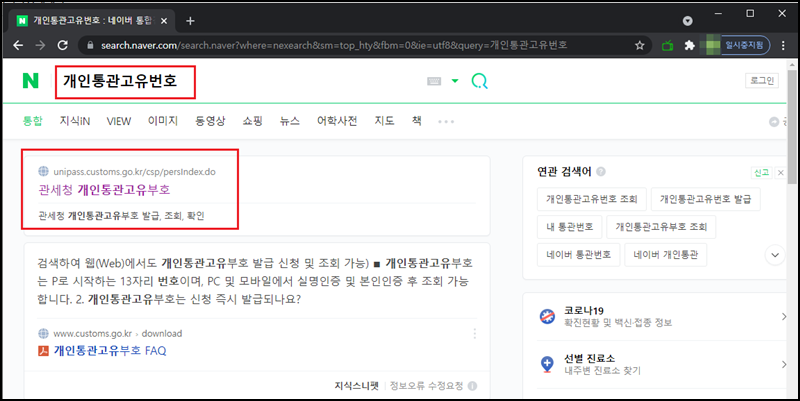The width and height of the screenshot is (800, 401).
Task: Click the info icon after 정보오류 수정요청
Action: (472, 386)
